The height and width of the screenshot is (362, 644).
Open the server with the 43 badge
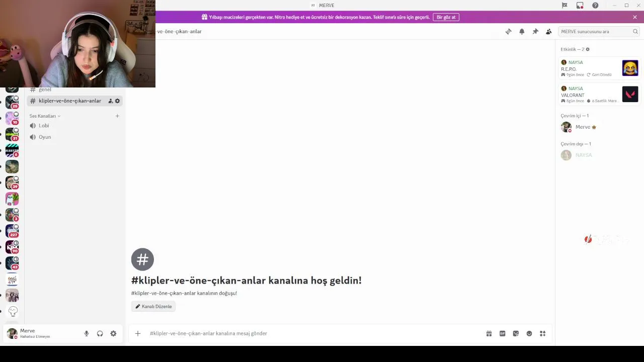12,263
